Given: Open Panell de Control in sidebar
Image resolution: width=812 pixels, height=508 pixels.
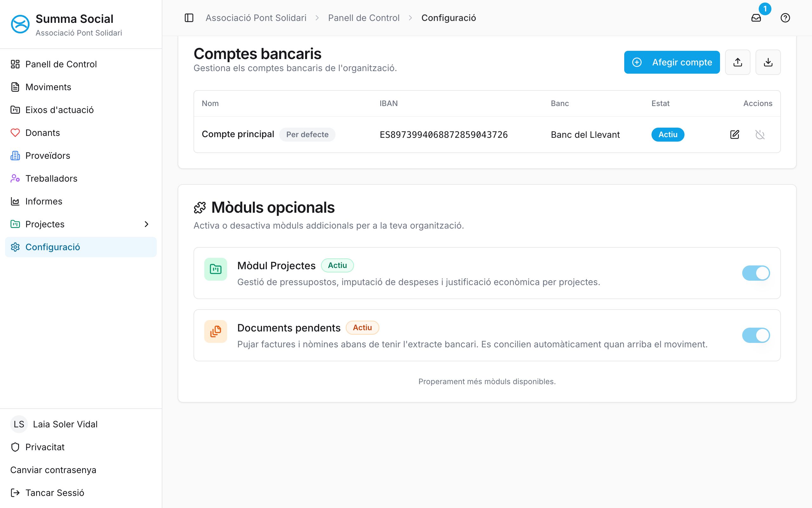Looking at the screenshot, I should coord(81,64).
